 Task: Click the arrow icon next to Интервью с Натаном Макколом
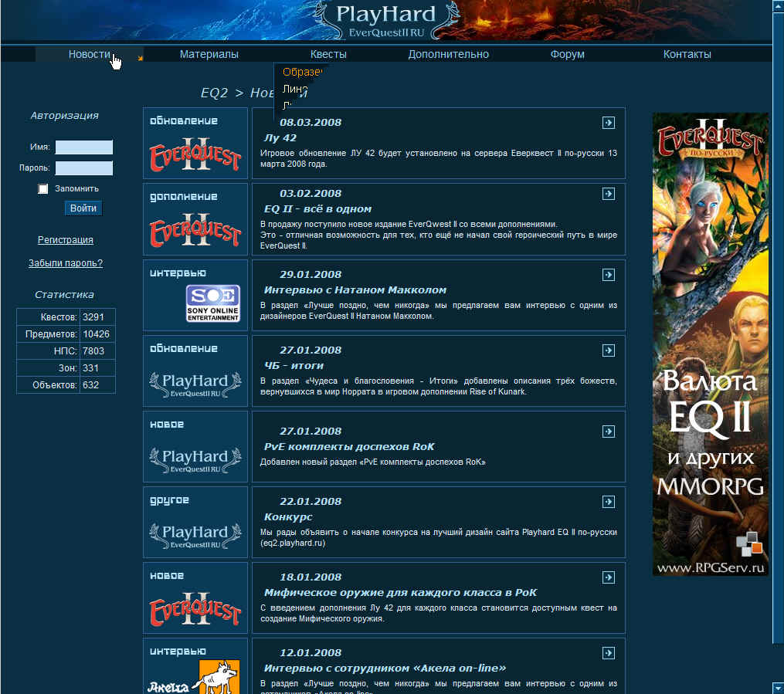(x=609, y=274)
